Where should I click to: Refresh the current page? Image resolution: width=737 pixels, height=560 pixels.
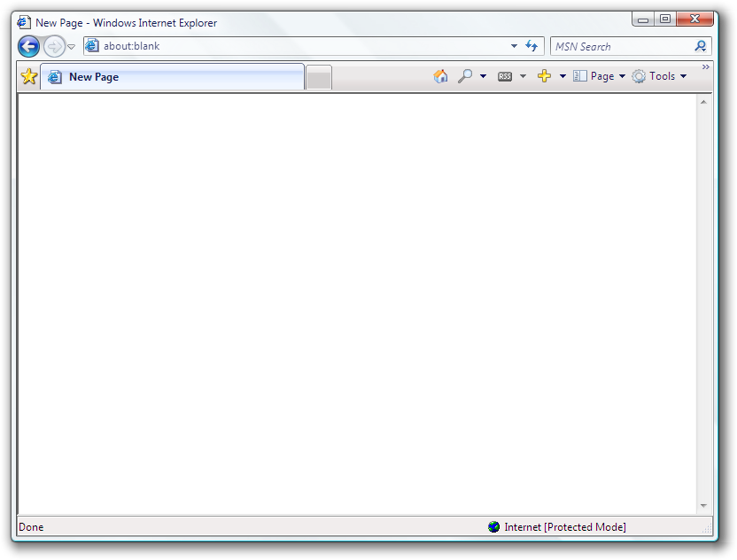tap(531, 45)
